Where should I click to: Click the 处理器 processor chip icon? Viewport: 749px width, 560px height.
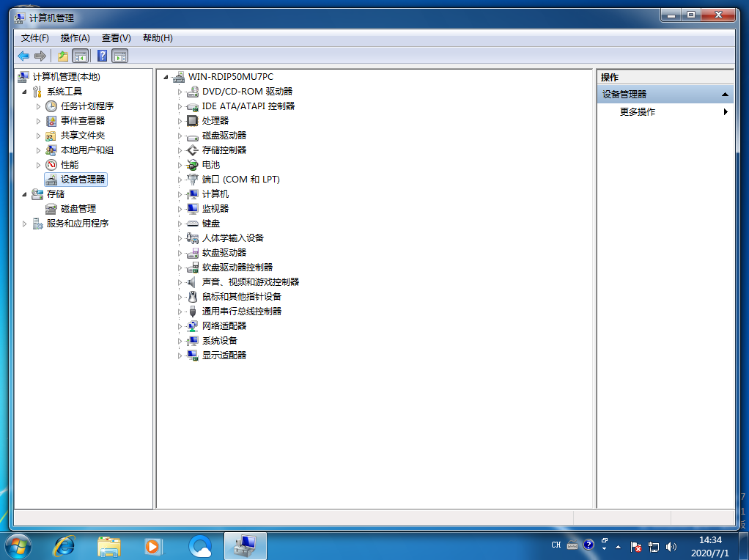[x=192, y=121]
